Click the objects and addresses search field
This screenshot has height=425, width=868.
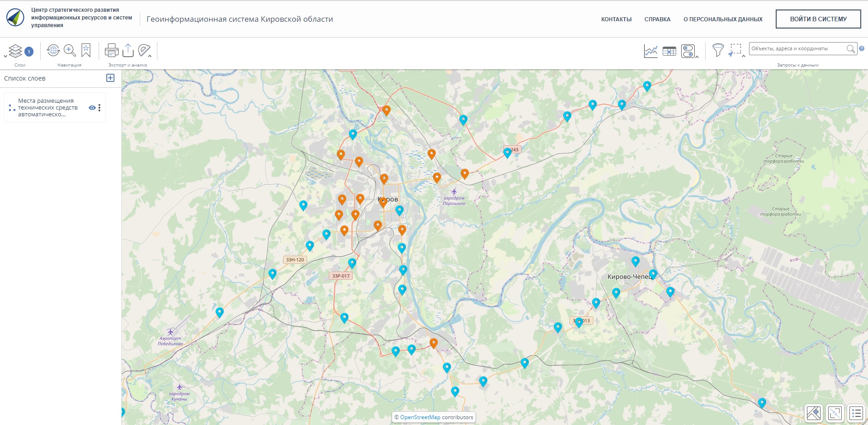pos(797,49)
